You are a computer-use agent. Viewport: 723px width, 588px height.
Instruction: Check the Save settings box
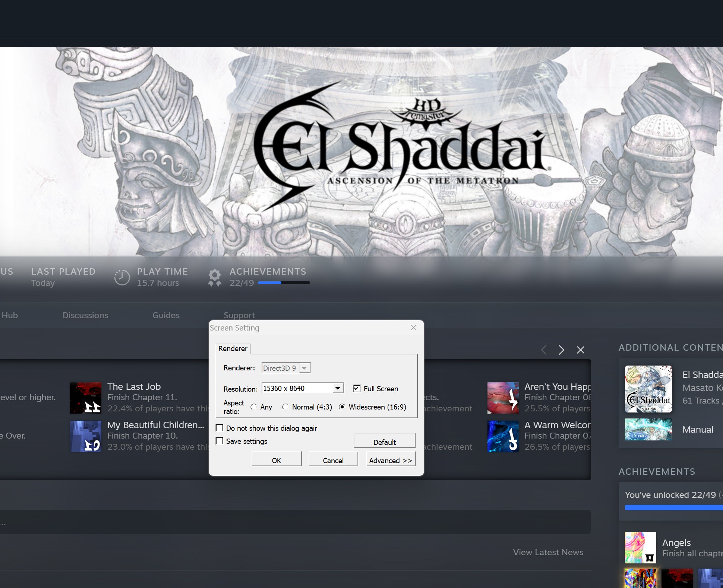[220, 441]
